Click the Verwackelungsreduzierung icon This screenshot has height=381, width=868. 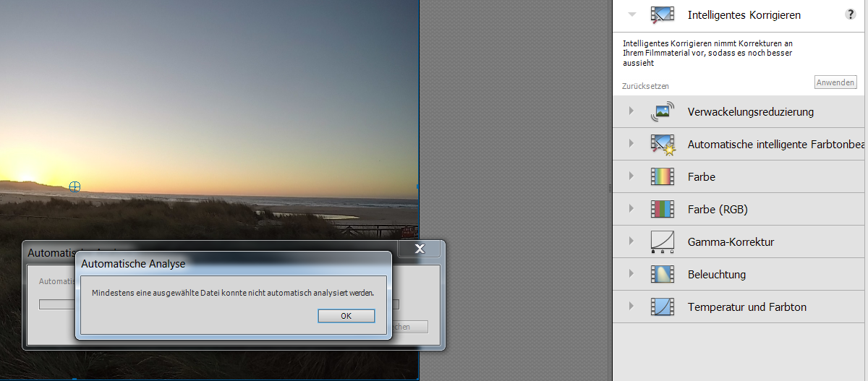point(663,111)
